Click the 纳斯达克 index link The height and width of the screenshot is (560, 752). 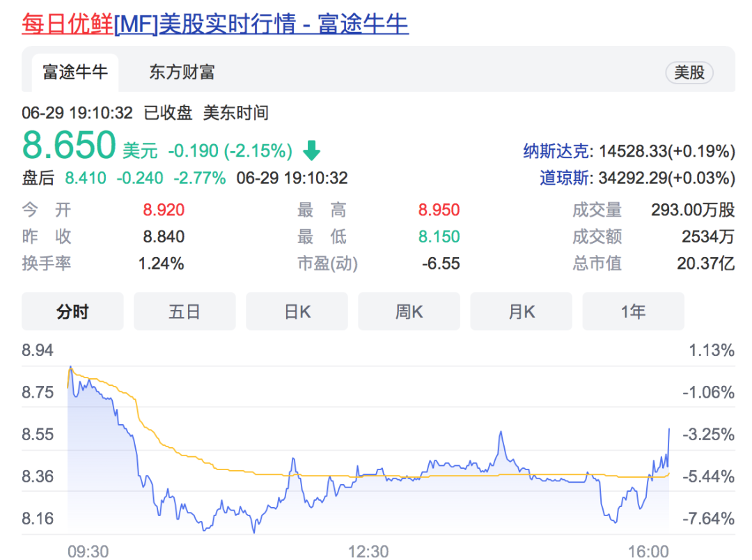(556, 151)
